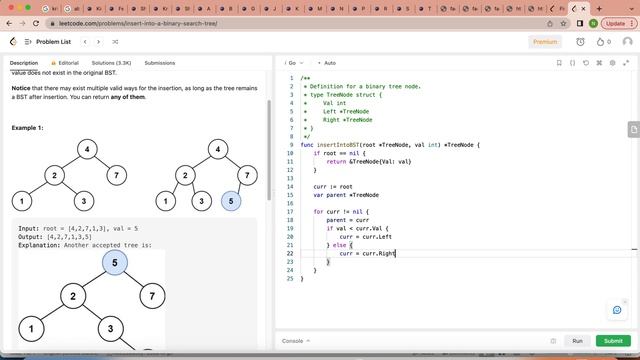Open the timer alarm clock icon

tap(580, 42)
